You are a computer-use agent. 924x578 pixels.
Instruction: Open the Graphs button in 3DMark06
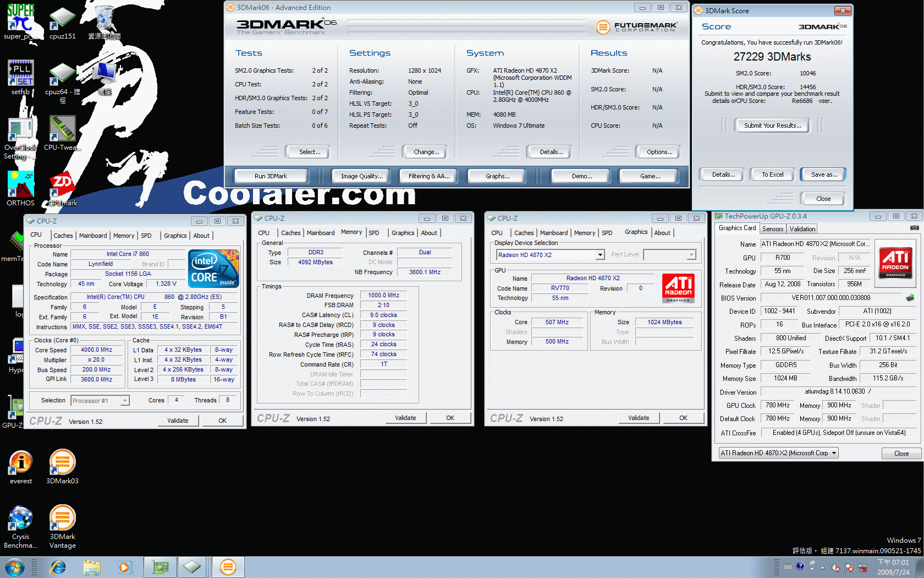point(497,176)
